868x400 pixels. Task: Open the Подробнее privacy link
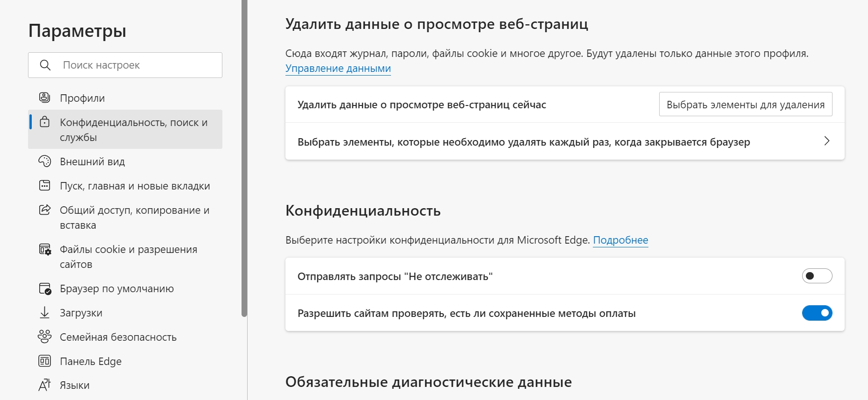[620, 240]
